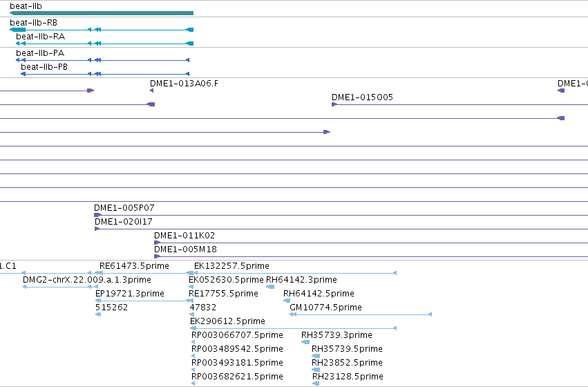Click the beat-IIb-PA protein label
This screenshot has height=387, width=588.
click(40, 53)
